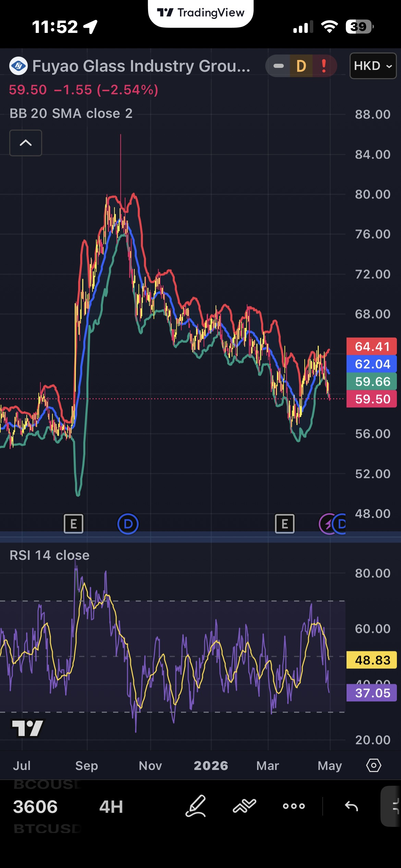Collapse the indicator legend with the chevron

[26, 143]
